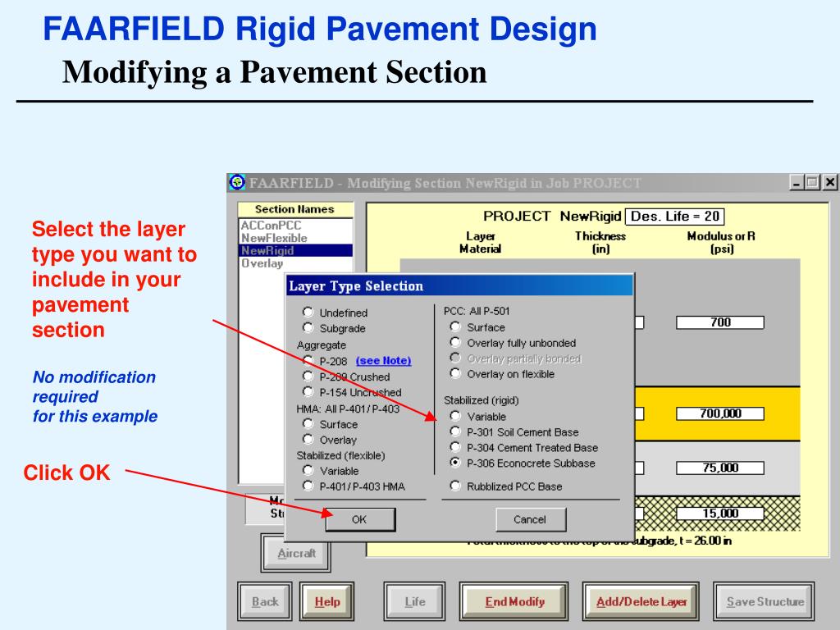Click the Life button
The height and width of the screenshot is (630, 840).
(414, 601)
